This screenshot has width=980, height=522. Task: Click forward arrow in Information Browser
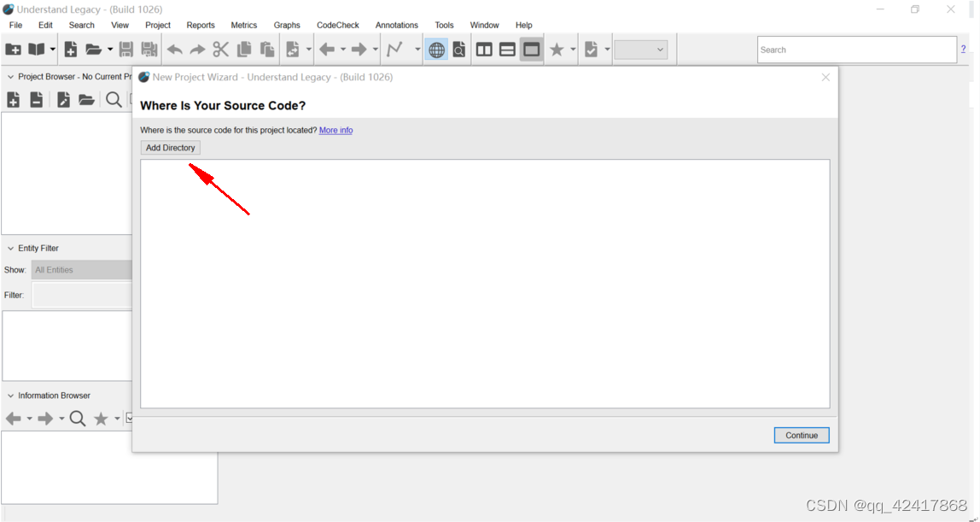pos(45,419)
